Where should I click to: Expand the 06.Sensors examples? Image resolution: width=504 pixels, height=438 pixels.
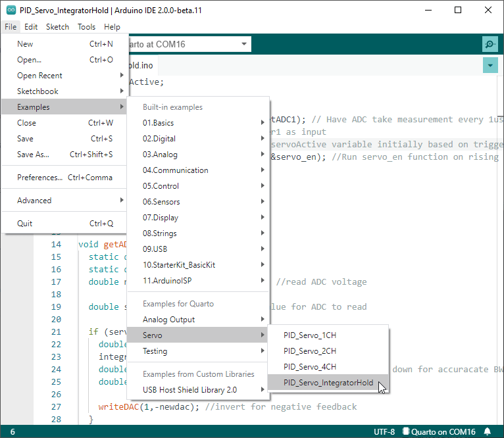[x=198, y=201]
